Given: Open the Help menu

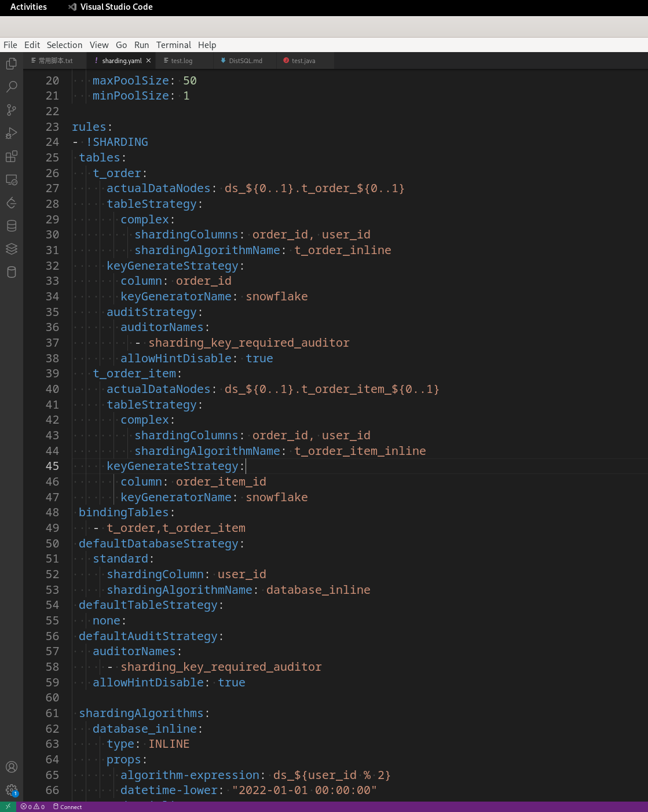Looking at the screenshot, I should pos(207,45).
